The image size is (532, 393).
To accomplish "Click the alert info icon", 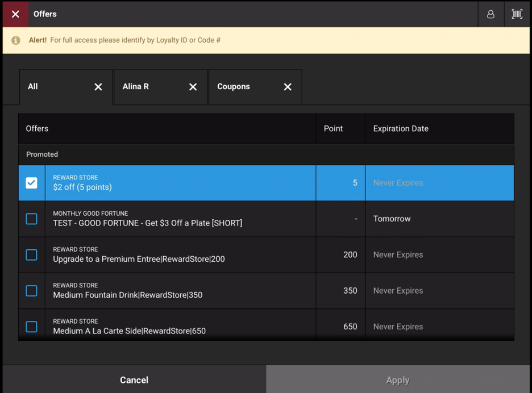I will pyautogui.click(x=15, y=41).
